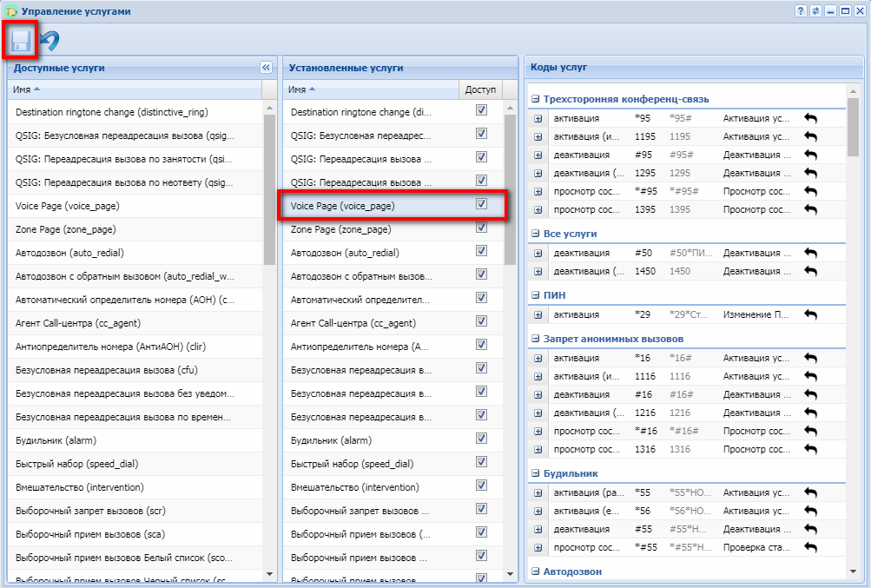Viewport: 871px width, 588px height.
Task: Click the blue undo arrow in toolbar
Action: [x=50, y=41]
